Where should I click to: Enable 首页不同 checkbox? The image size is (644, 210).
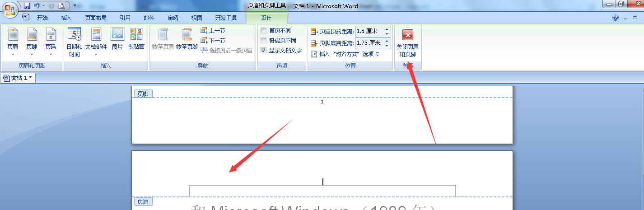tap(264, 30)
